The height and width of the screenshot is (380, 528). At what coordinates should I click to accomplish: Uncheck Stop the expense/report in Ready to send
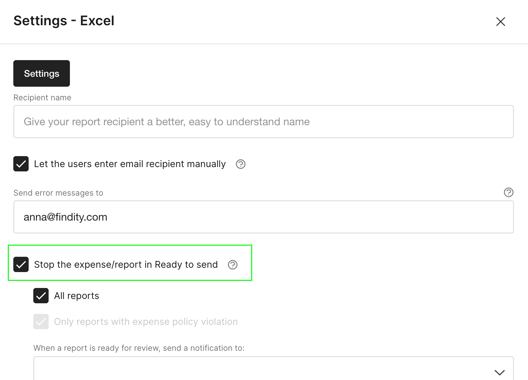[x=21, y=264]
